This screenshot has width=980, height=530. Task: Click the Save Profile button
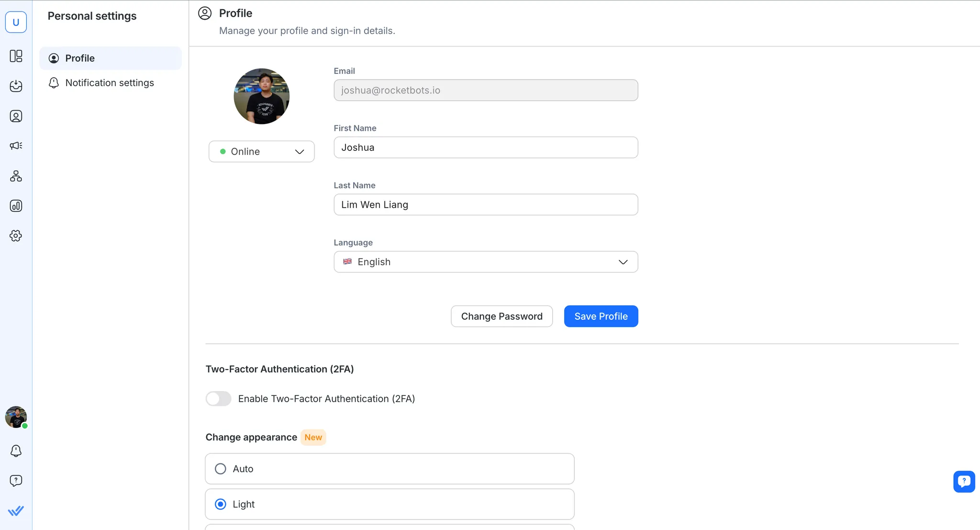pos(601,316)
